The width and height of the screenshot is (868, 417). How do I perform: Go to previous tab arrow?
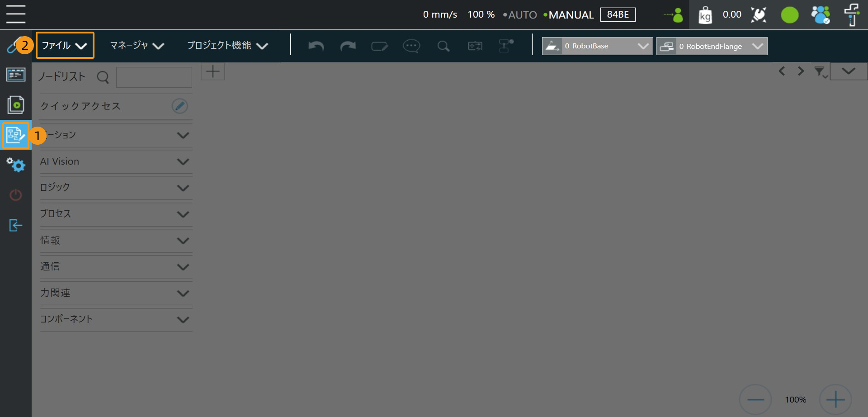click(782, 71)
